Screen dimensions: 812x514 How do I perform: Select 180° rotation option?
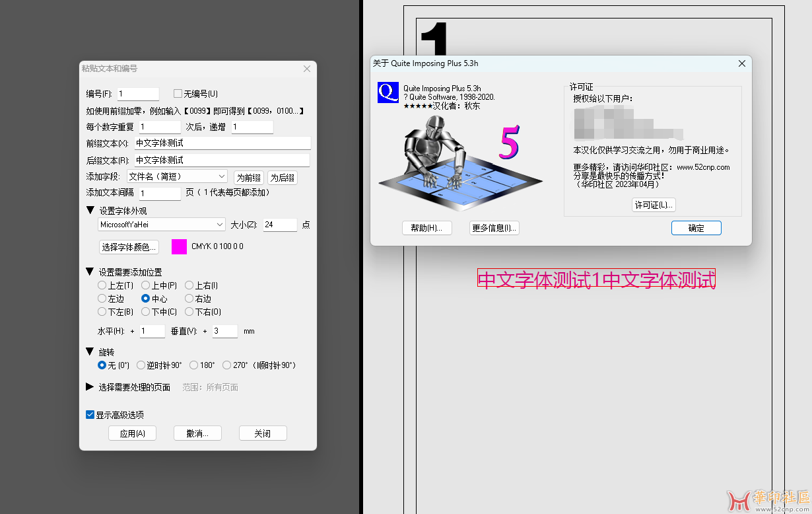[194, 365]
